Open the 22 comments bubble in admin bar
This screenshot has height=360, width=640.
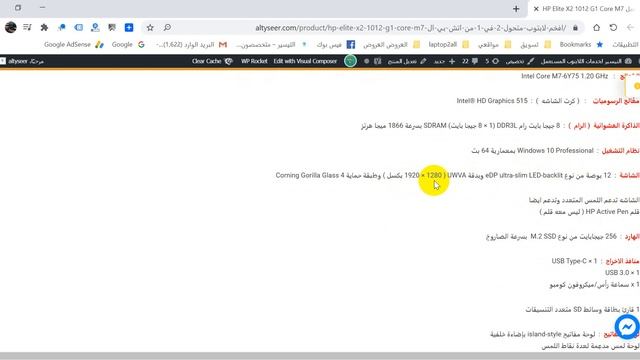point(470,61)
